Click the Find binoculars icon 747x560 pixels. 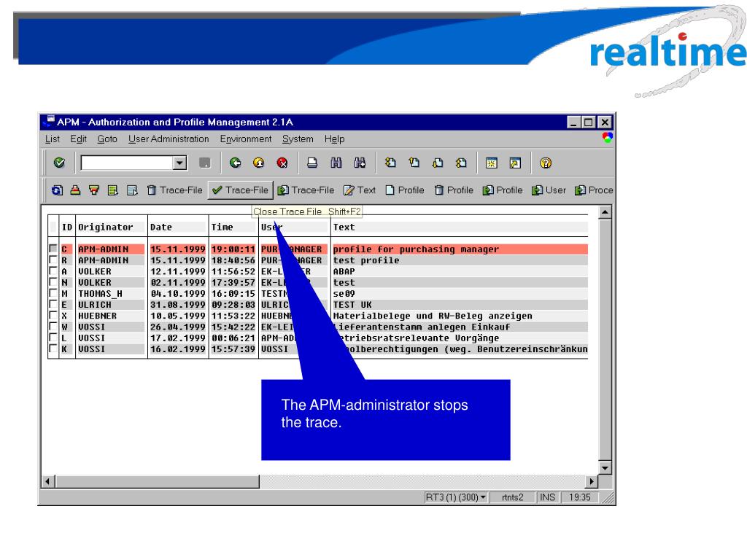336,163
